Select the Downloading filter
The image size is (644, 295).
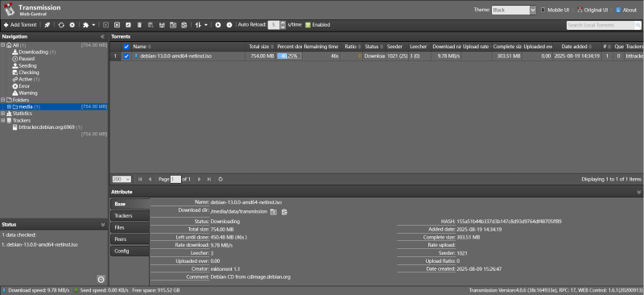34,52
